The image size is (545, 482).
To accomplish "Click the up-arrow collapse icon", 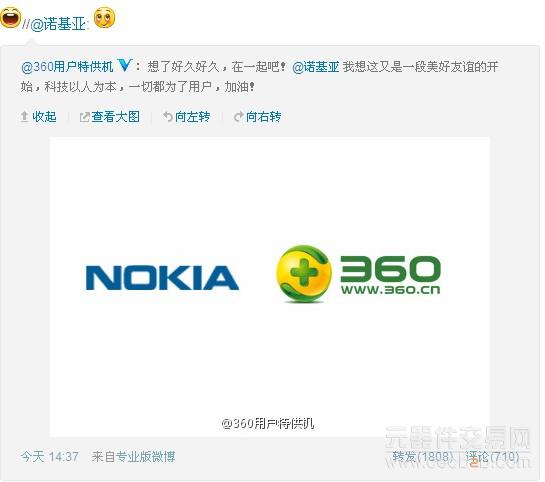I will click(x=24, y=117).
